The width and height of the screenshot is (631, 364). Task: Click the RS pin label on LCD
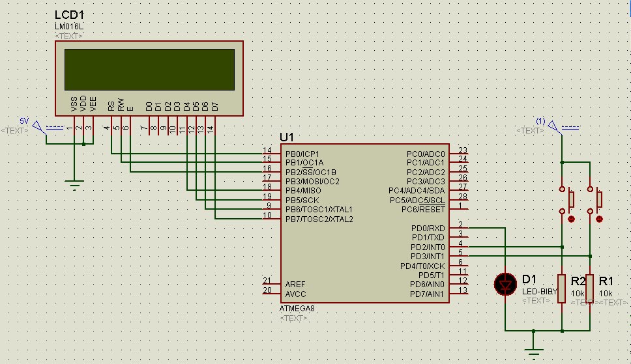pos(111,106)
